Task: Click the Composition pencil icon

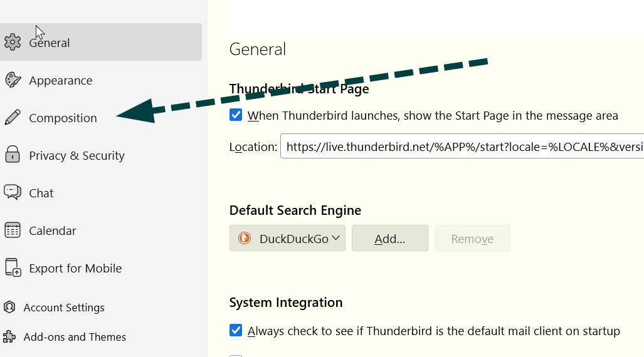Action: click(13, 118)
